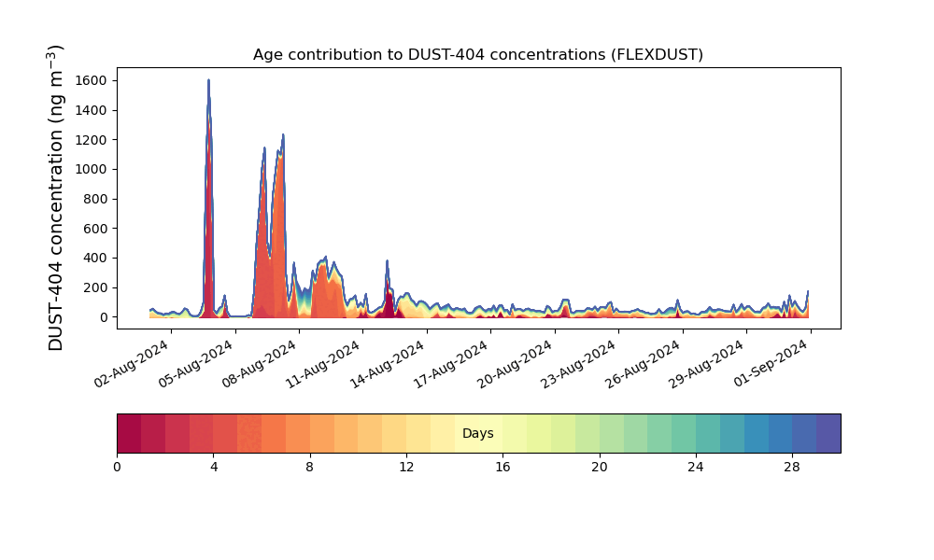The image size is (934, 560).
Task: Click the purple 29-30 day colorbar segment
Action: [828, 433]
